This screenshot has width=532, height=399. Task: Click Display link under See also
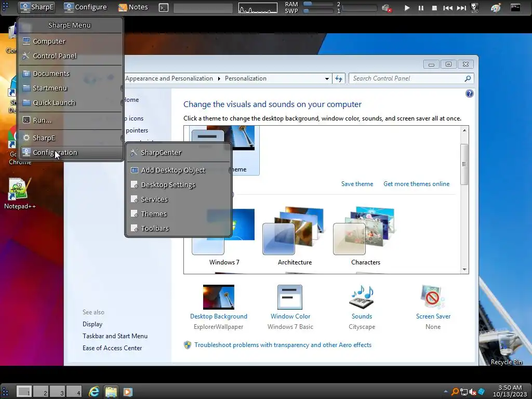coord(92,324)
